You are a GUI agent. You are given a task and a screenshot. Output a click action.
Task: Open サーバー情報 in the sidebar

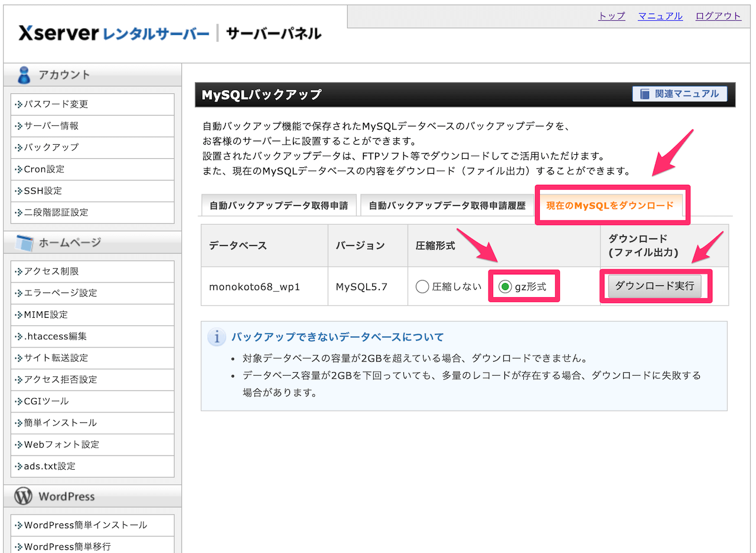(x=93, y=126)
